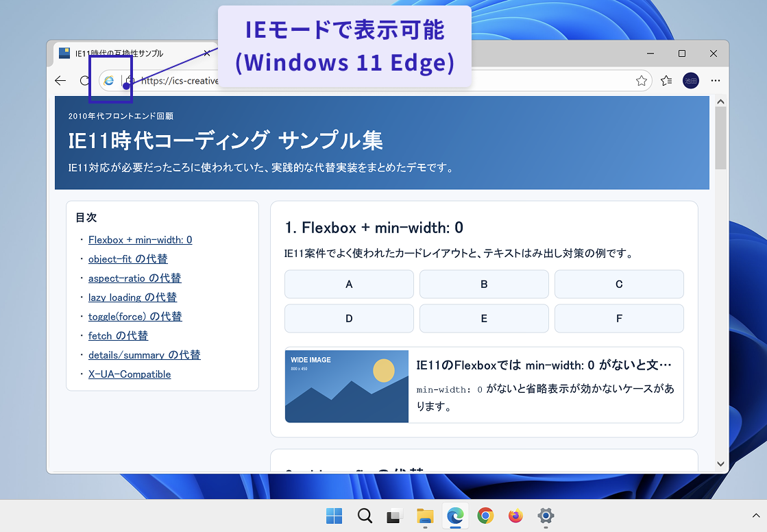This screenshot has width=767, height=532.
Task: Click the Internet Explorer mode icon in address bar
Action: coord(108,81)
